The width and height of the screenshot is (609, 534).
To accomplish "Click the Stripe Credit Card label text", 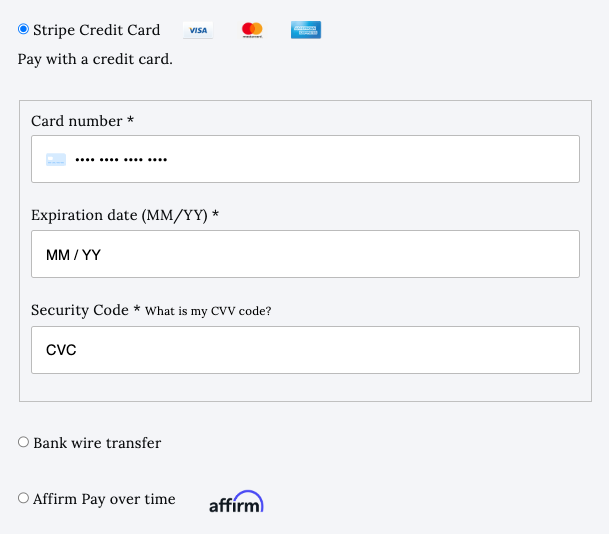I will point(96,30).
